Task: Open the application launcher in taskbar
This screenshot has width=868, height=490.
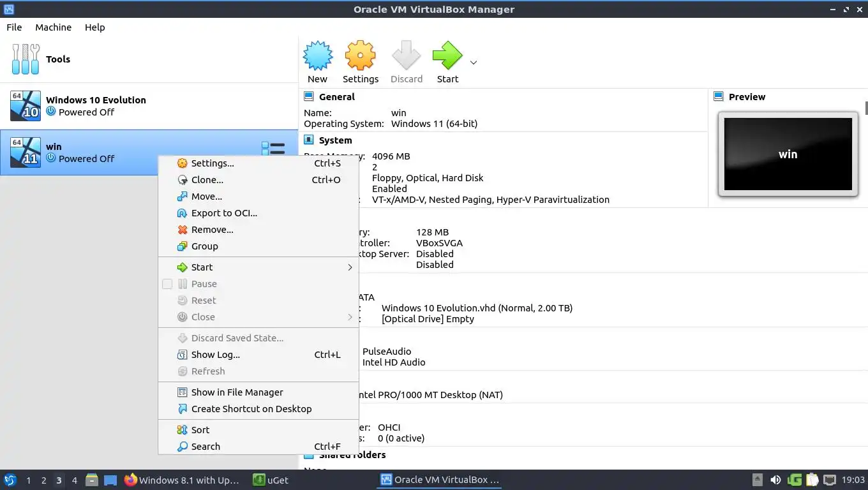Action: pos(10,480)
